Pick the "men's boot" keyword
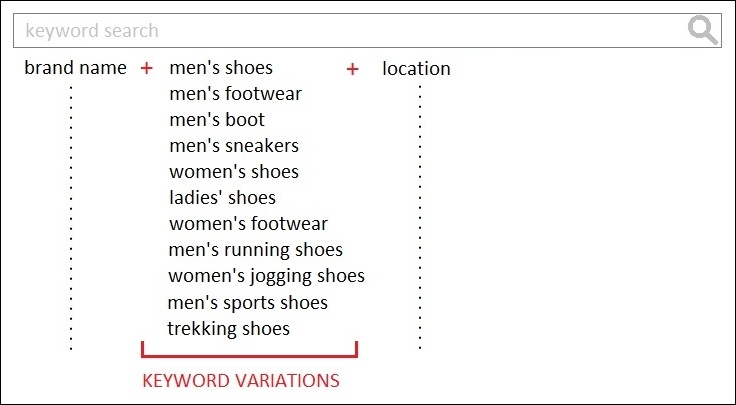Screen dimensions: 736x405 (x=217, y=120)
